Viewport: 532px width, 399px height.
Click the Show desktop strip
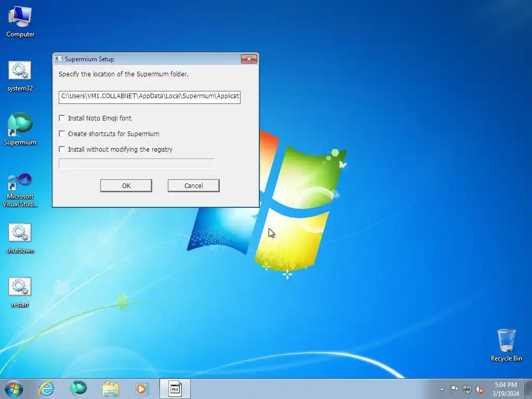pos(528,389)
